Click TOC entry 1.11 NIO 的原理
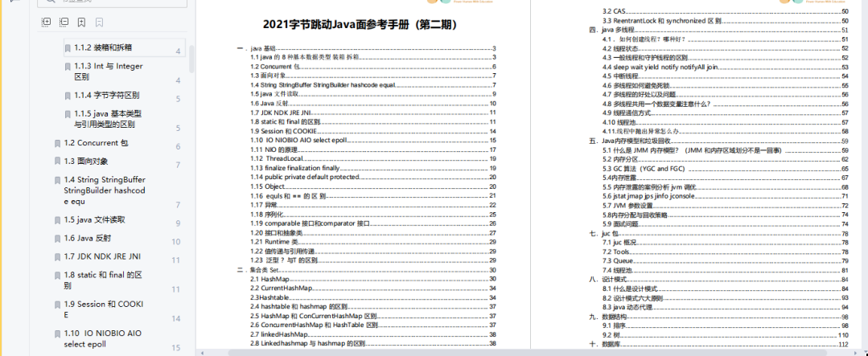Screen dimensions: 868x356 (274, 149)
